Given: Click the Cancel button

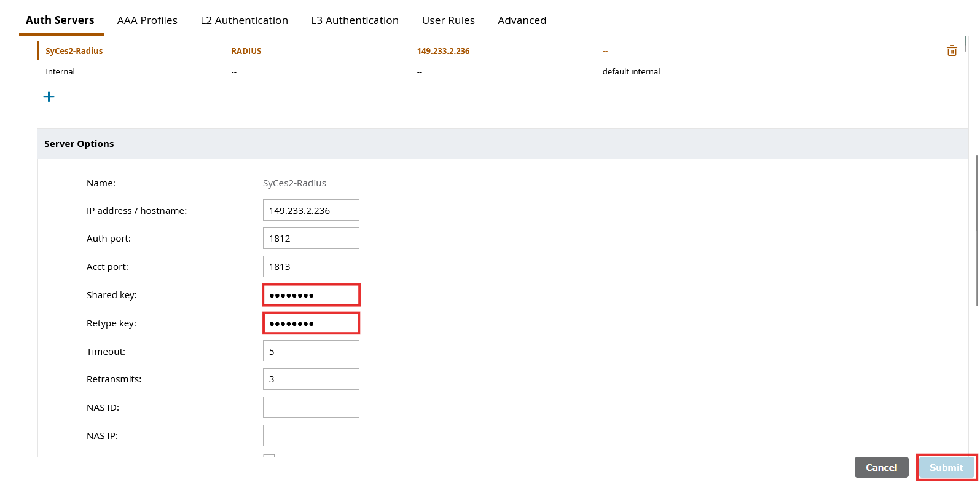Looking at the screenshot, I should pos(881,468).
